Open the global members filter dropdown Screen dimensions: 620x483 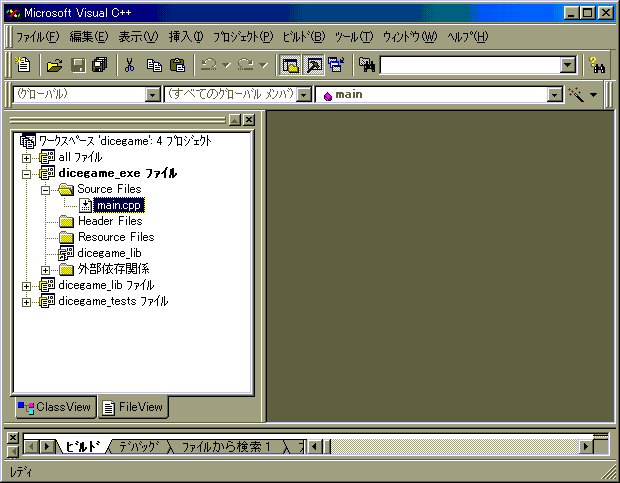pyautogui.click(x=304, y=95)
